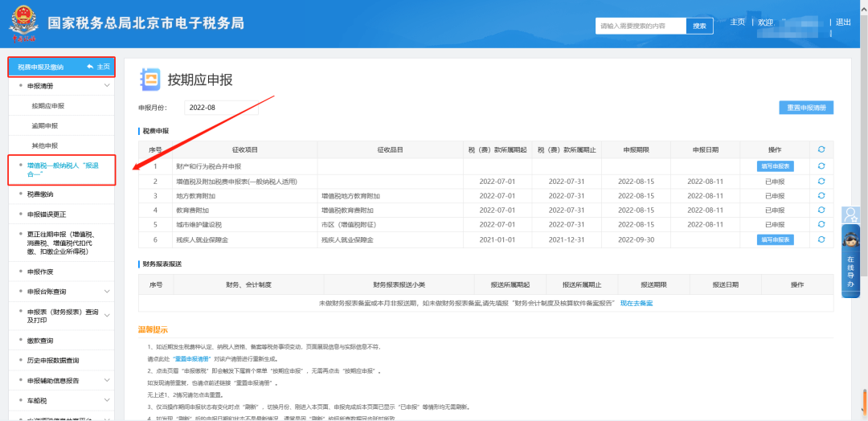Expand the 申报台账查询 sidebar menu
Viewport: 868px width, 421px height.
[107, 292]
